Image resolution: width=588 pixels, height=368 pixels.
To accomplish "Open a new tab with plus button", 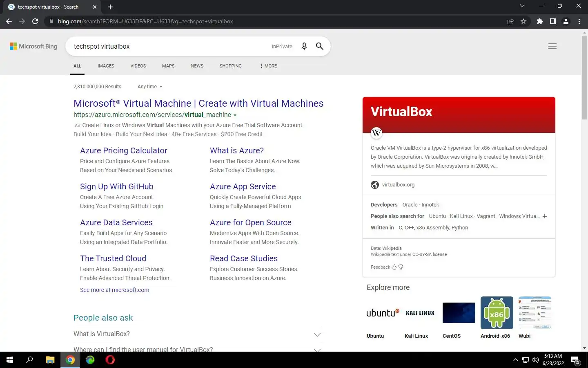I will [x=110, y=7].
